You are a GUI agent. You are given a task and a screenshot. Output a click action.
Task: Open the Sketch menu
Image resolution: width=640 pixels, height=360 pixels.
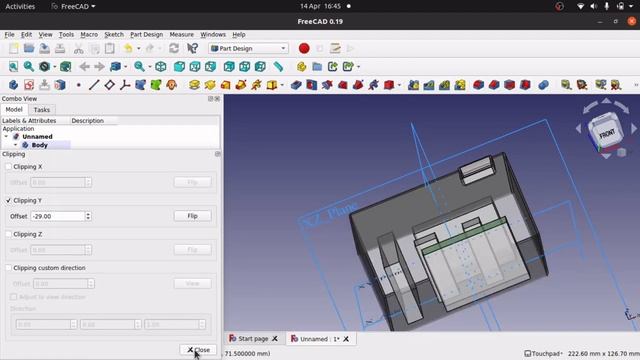[114, 35]
